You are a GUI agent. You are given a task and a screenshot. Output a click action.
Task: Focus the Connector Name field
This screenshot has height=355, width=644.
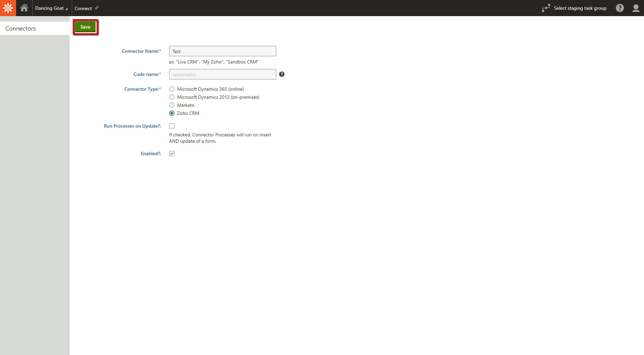223,51
